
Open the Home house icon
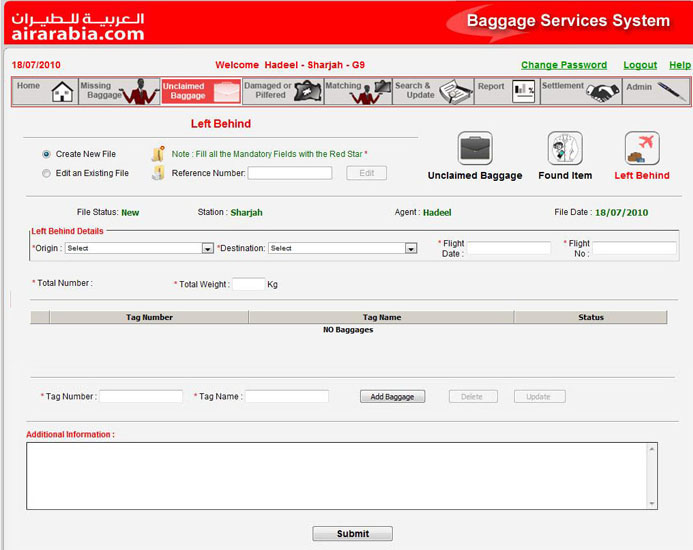62,92
